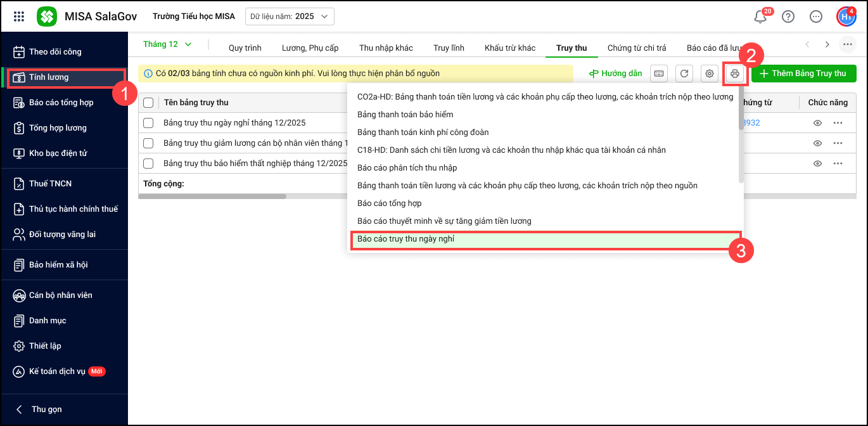Open the help question mark icon
The image size is (868, 426).
click(x=788, y=16)
